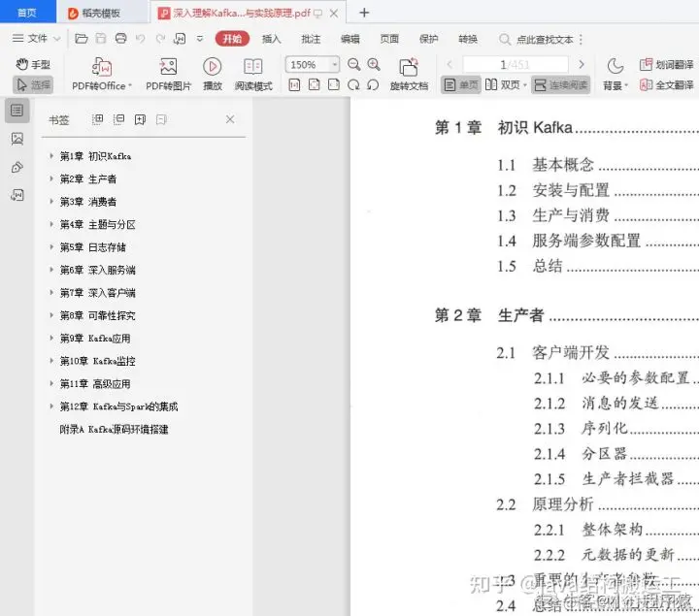The image size is (699, 616).
Task: Open thumbnails panel in left sidebar
Action: [x=17, y=139]
